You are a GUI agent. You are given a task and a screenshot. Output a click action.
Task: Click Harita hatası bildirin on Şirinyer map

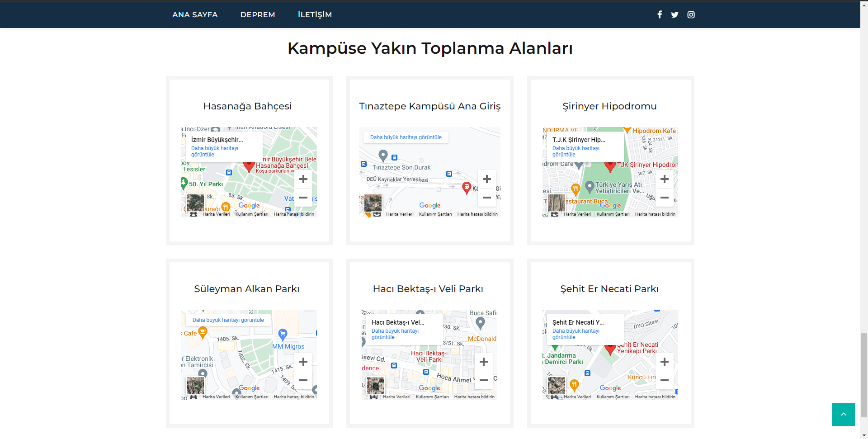pyautogui.click(x=655, y=214)
